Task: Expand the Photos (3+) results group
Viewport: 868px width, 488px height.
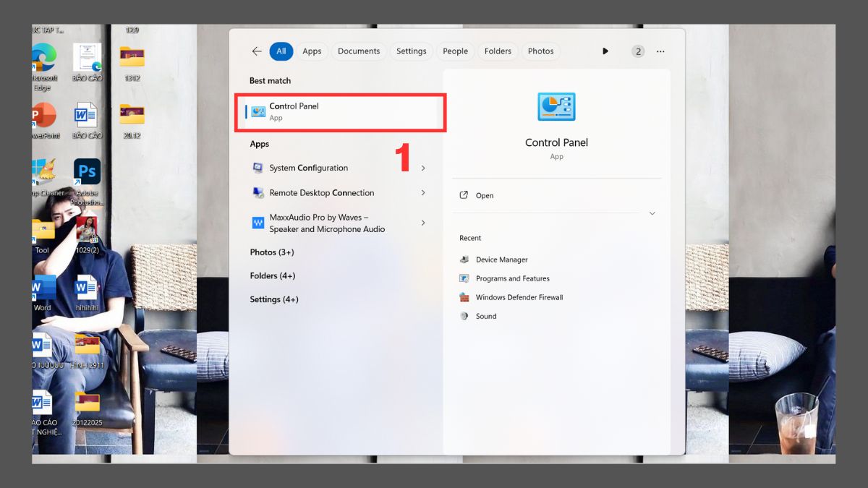Action: coord(272,252)
